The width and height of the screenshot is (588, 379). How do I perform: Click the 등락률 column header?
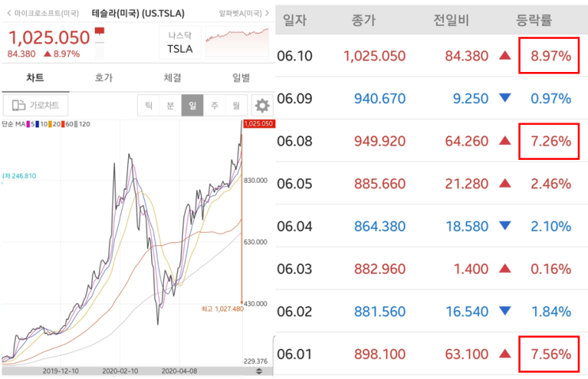(x=534, y=20)
